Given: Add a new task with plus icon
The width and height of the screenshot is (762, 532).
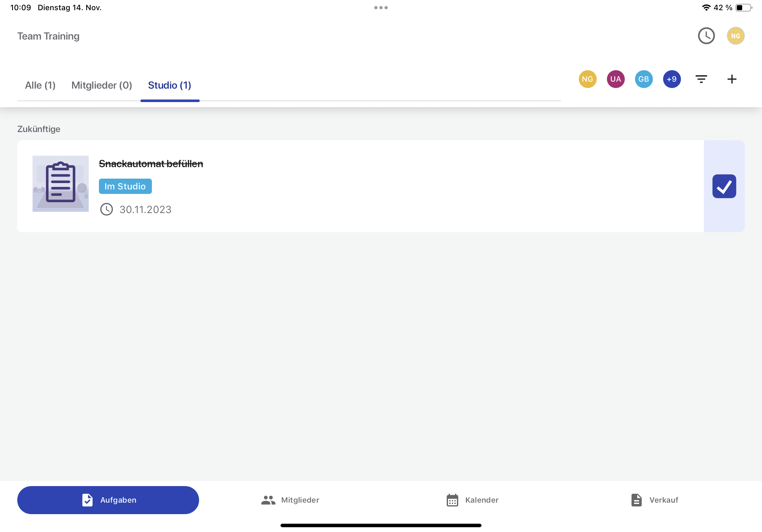Looking at the screenshot, I should (x=731, y=79).
